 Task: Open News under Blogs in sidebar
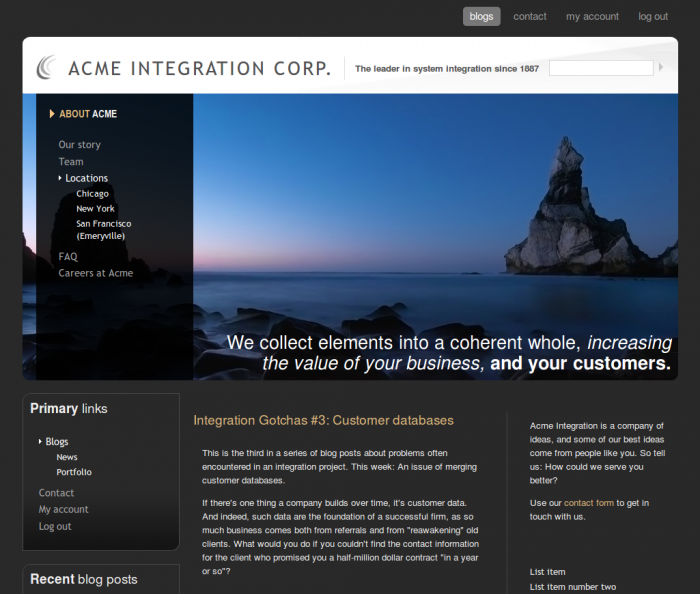[x=67, y=457]
